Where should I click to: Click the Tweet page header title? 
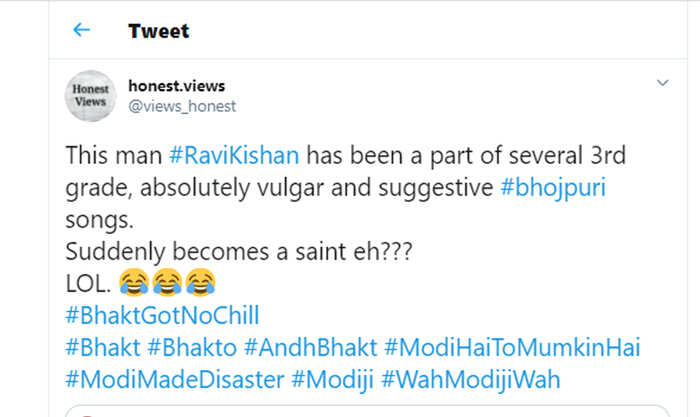tap(158, 31)
